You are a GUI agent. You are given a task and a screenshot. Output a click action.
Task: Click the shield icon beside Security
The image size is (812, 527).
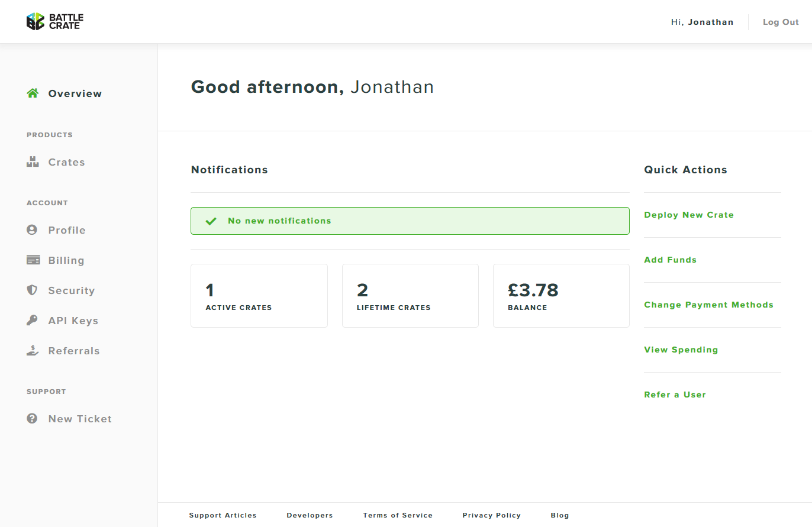(x=32, y=290)
